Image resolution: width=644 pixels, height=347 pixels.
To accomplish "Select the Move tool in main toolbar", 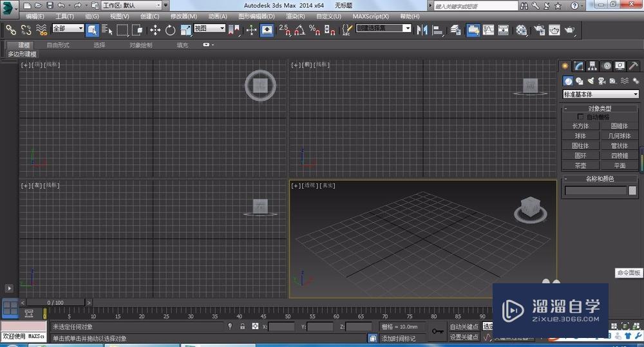I will click(155, 30).
